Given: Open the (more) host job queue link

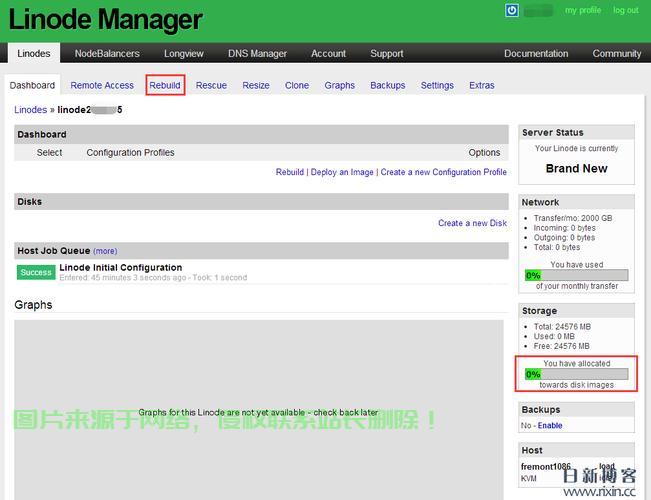Looking at the screenshot, I should click(x=105, y=251).
